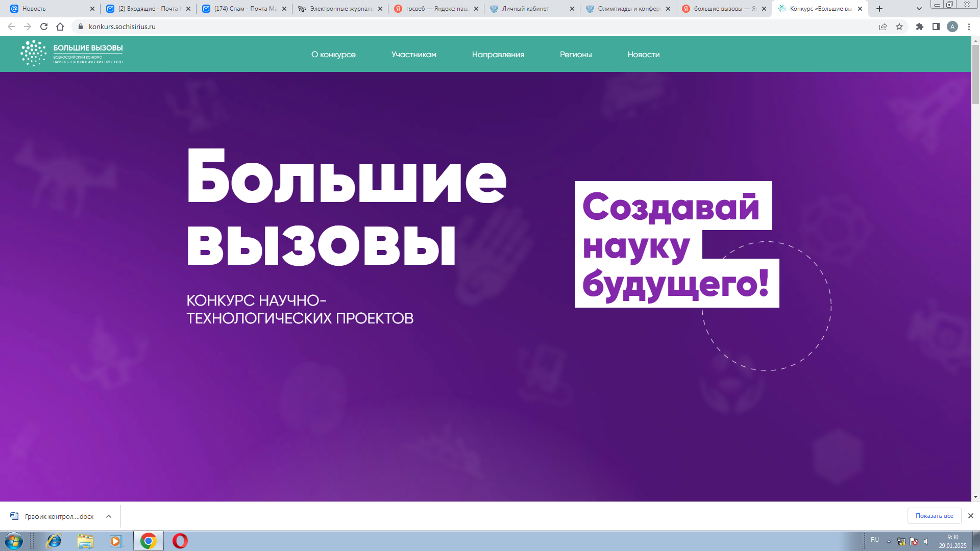Open a new tab with the plus button
This screenshot has height=551, width=980.
pyautogui.click(x=879, y=9)
